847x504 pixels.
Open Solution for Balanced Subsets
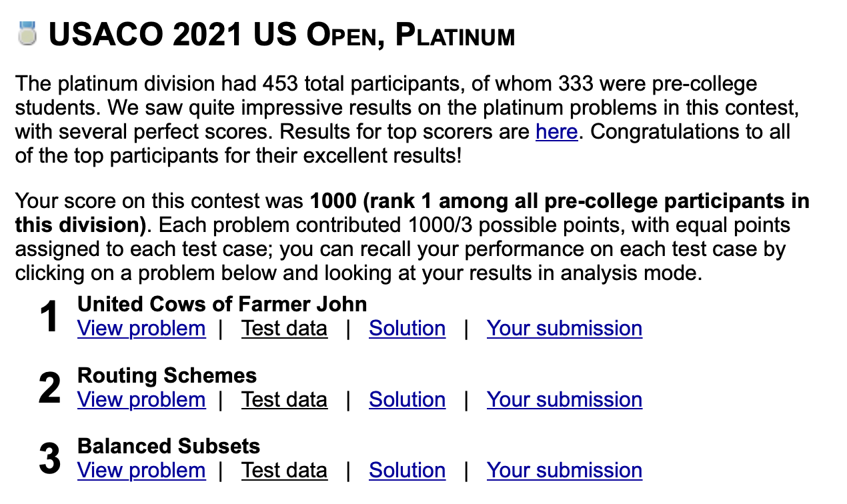(x=407, y=470)
